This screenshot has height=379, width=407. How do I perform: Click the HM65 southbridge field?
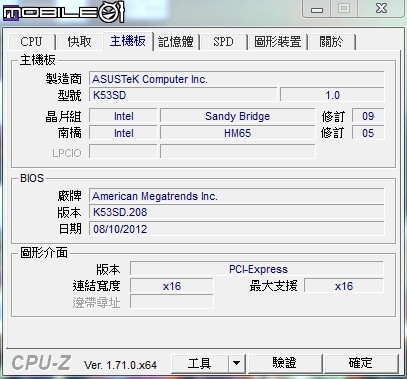click(x=238, y=133)
